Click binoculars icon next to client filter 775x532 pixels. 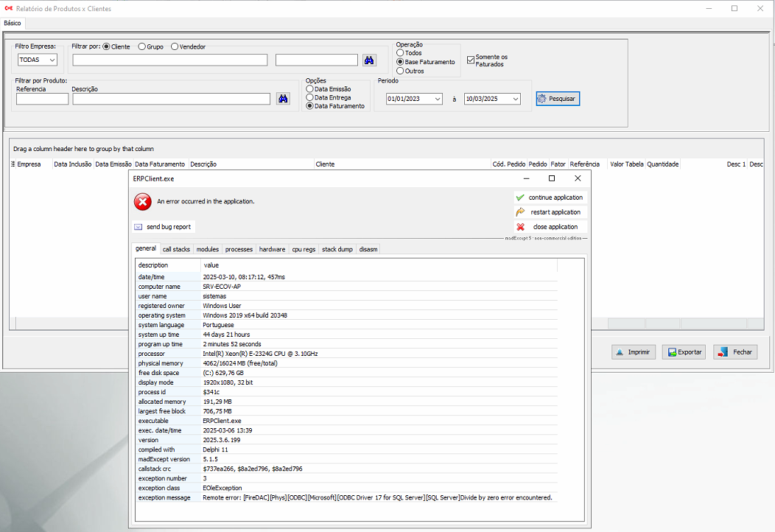pyautogui.click(x=369, y=60)
